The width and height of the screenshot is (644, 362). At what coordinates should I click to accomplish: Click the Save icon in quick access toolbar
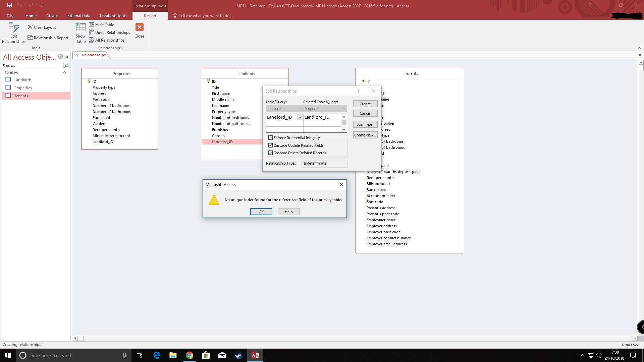click(10, 5)
